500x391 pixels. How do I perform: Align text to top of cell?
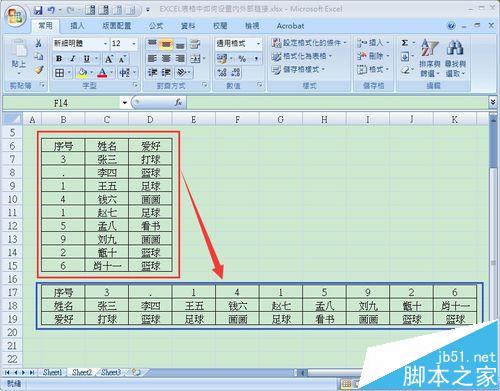(x=152, y=44)
